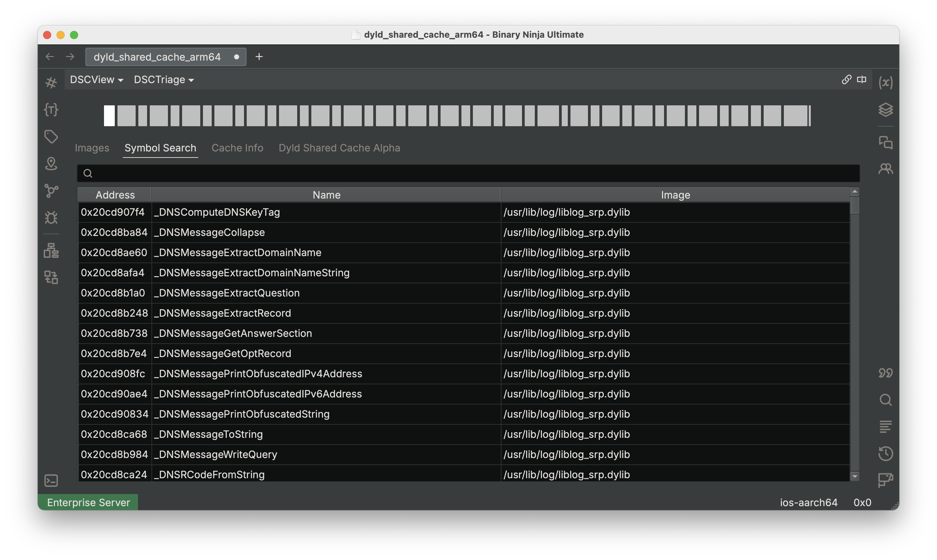Switch to the Images tab
This screenshot has width=937, height=560.
pos(92,148)
